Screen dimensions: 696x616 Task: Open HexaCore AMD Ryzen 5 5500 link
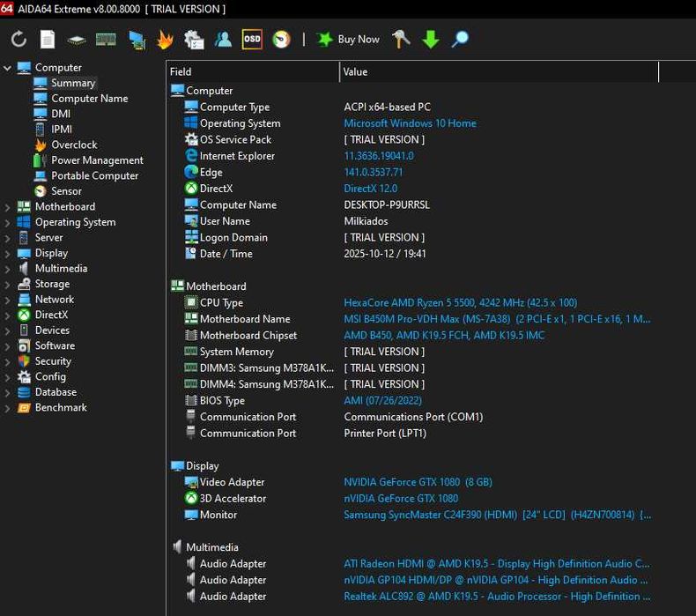point(460,303)
